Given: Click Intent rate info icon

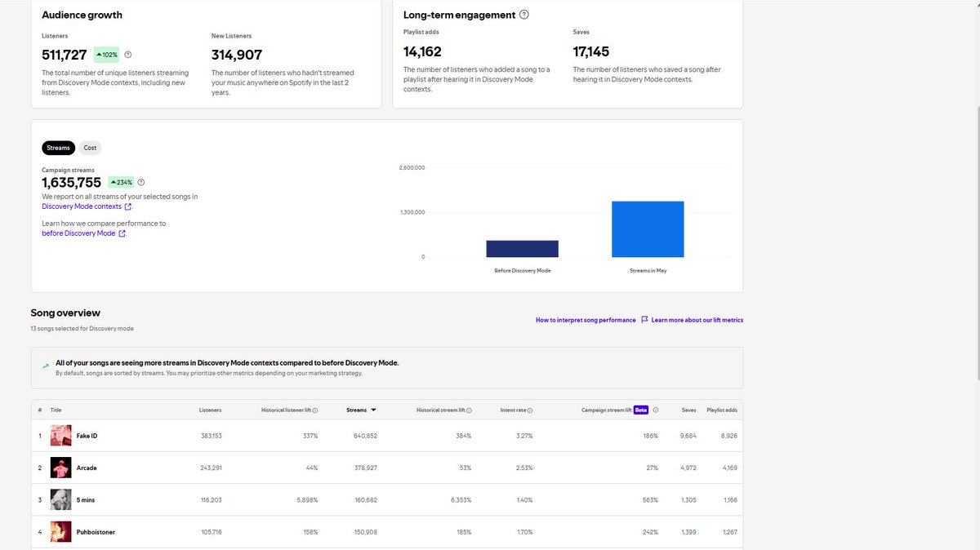Looking at the screenshot, I should click(530, 410).
